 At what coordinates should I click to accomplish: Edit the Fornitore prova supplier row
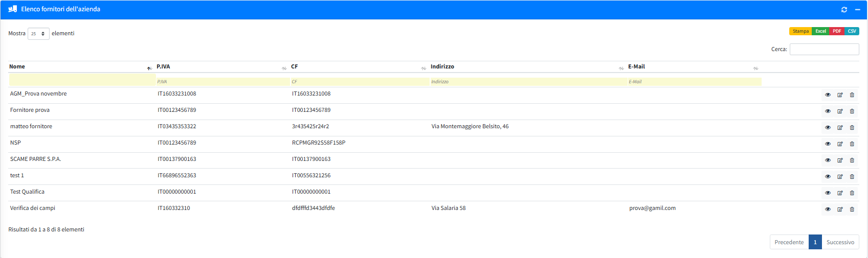[x=840, y=111]
